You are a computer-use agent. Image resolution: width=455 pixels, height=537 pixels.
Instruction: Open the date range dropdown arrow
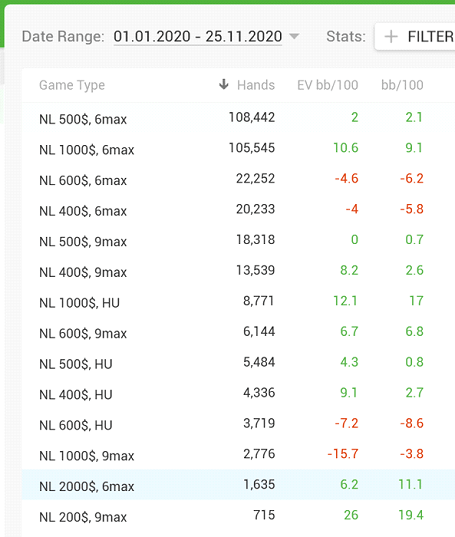294,36
